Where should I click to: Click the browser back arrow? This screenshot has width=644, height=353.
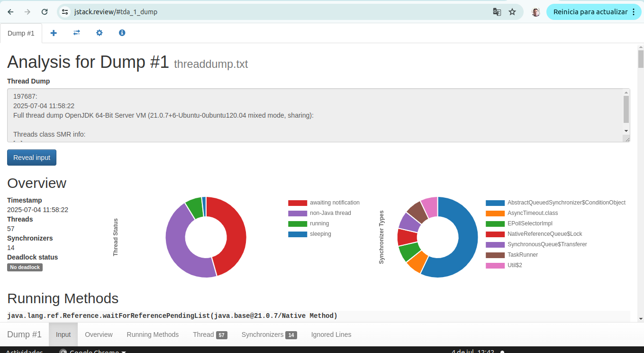pos(11,12)
